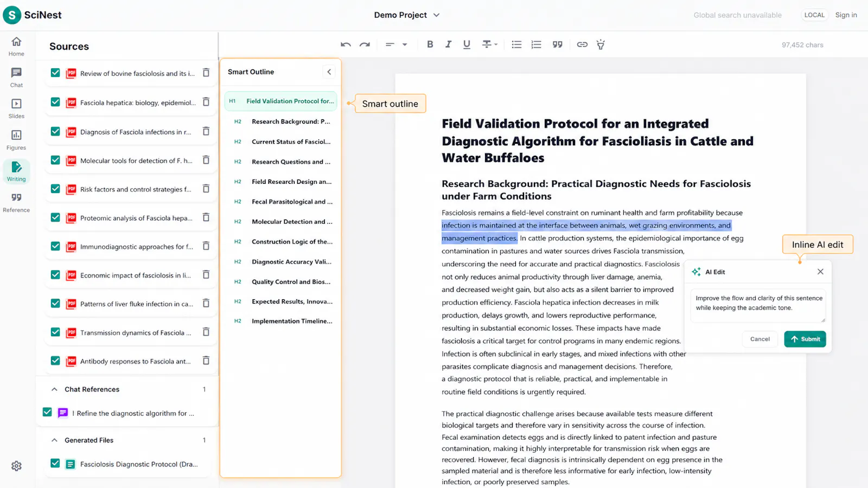Close the AI Edit popup
The image size is (868, 488).
(x=820, y=272)
